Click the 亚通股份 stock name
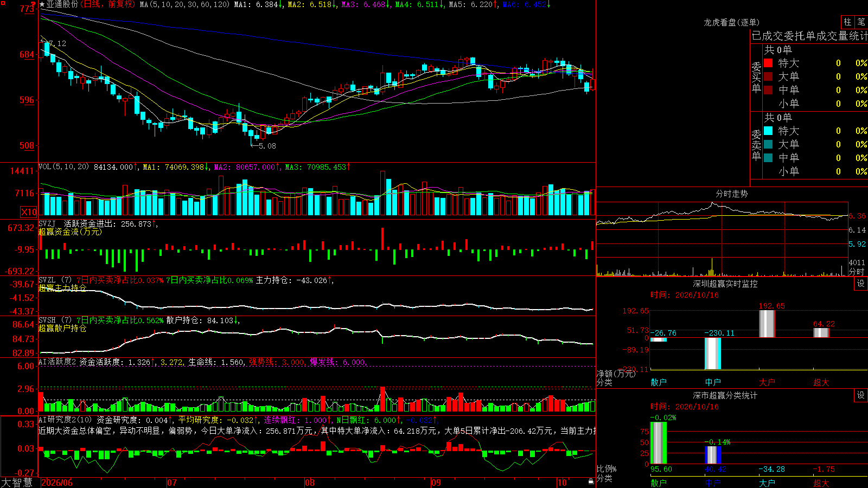The width and height of the screenshot is (868, 488). 62,4
